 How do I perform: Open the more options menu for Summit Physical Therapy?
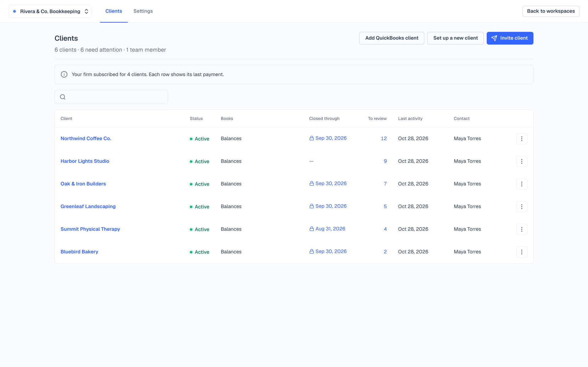click(522, 229)
